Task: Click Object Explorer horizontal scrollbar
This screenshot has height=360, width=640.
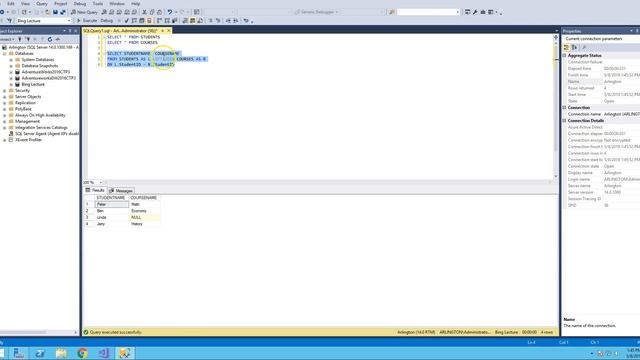Action: point(39,333)
